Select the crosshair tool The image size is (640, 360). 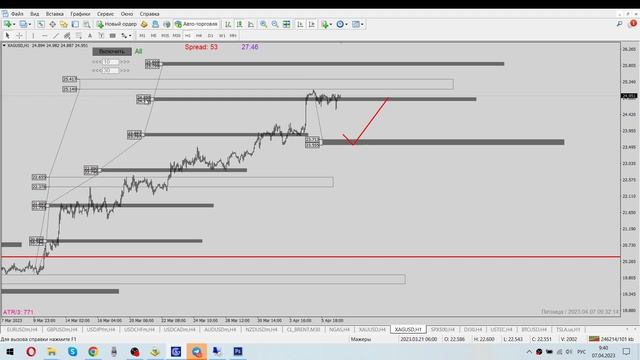[19, 36]
